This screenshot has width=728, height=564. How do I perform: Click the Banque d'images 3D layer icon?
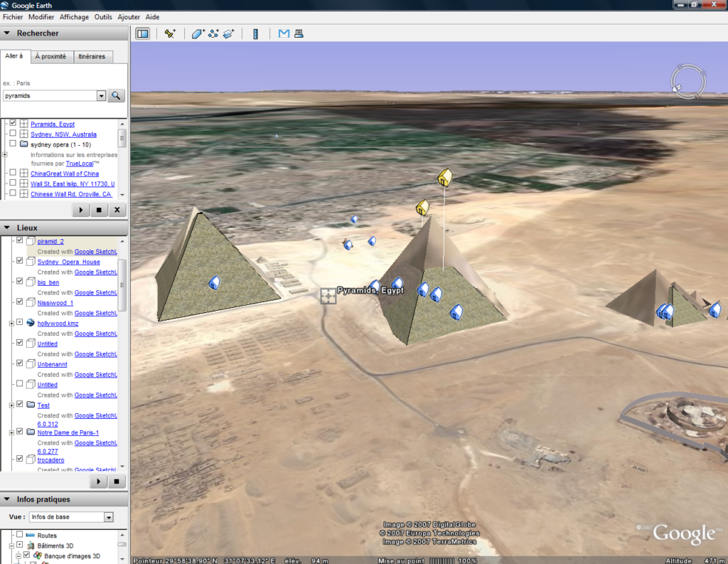[38, 555]
